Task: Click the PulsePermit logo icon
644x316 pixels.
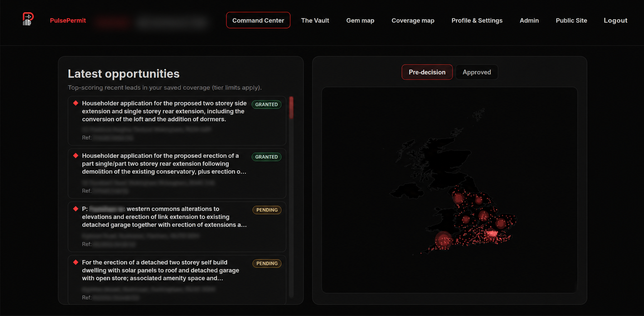Action: coord(28,19)
